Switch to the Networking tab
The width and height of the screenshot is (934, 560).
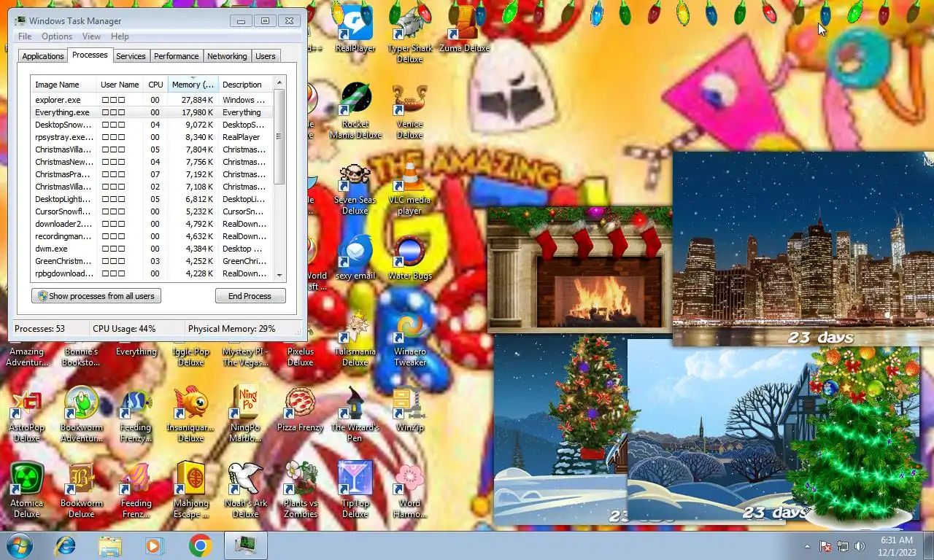point(227,56)
